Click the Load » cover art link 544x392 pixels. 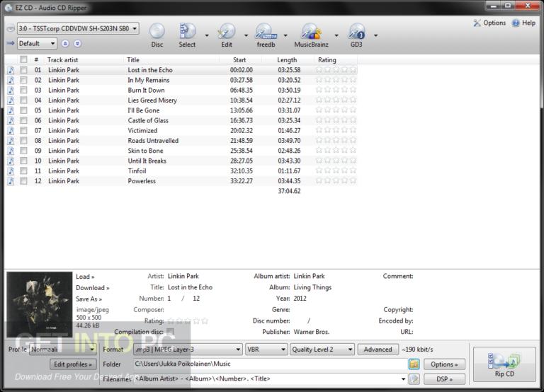tap(85, 277)
